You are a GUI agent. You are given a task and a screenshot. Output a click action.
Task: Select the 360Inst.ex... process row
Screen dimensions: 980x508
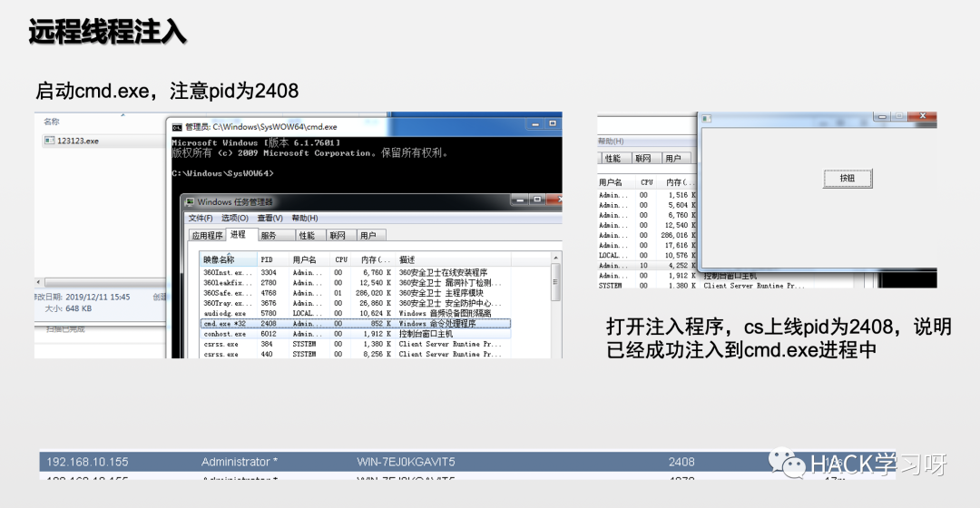pos(355,272)
